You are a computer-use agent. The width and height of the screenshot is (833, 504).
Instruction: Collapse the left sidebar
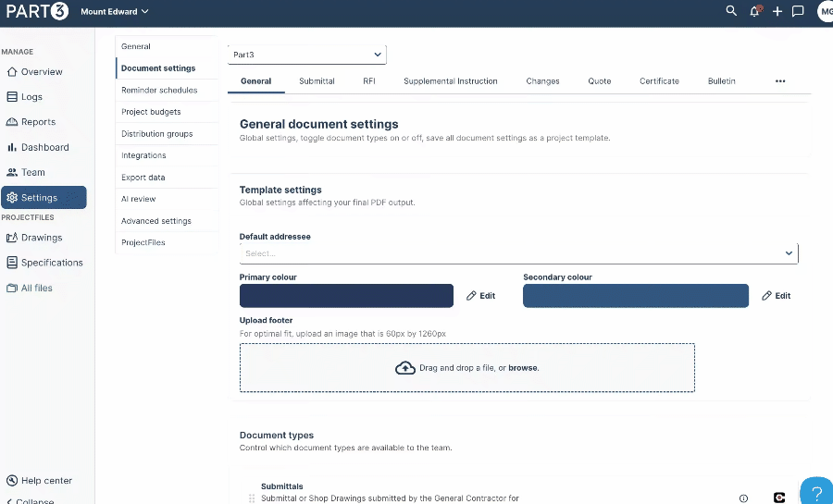pos(30,500)
